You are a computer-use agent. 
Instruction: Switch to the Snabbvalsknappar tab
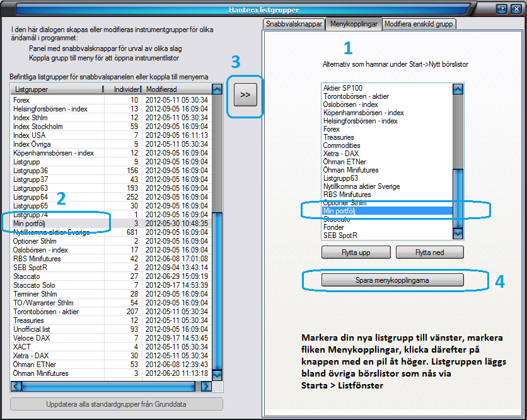294,24
